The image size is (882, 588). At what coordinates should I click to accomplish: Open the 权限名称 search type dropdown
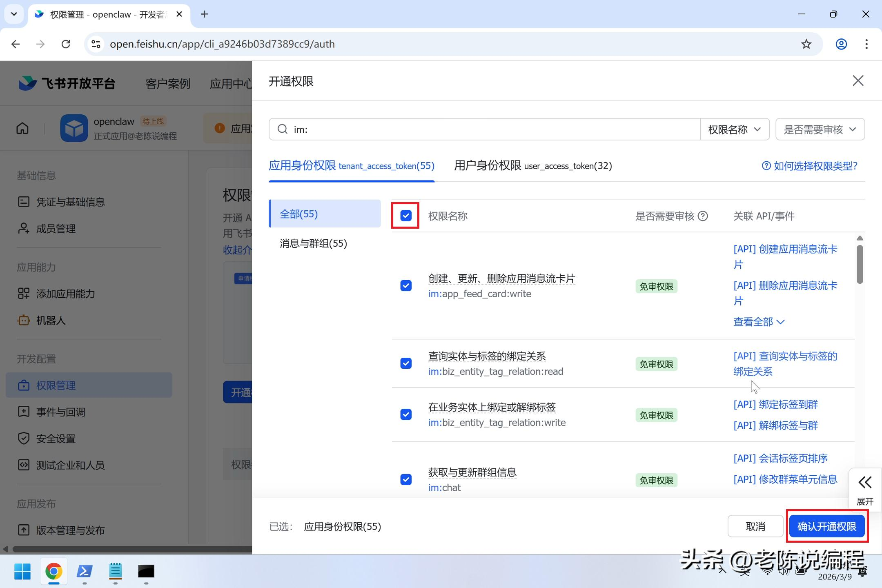point(735,129)
